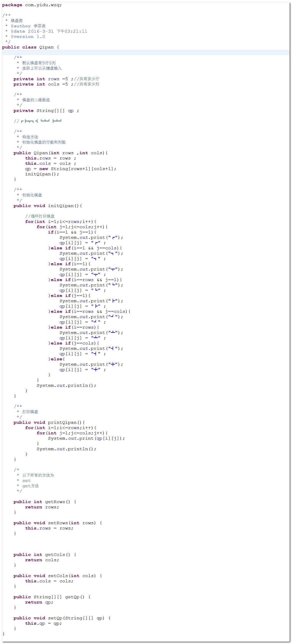Click the rows field in its private declaration
Image resolution: width=292 pixels, height=644 pixels.
(x=53, y=79)
